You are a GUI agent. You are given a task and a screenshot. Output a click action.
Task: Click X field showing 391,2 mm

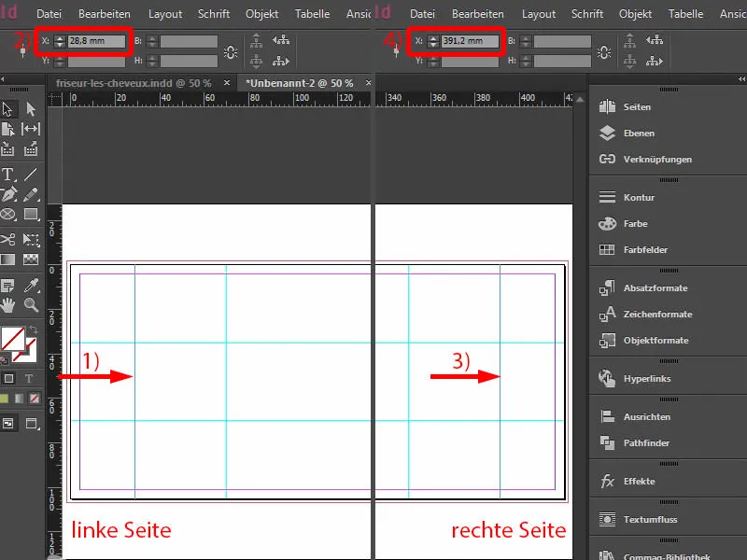(471, 41)
